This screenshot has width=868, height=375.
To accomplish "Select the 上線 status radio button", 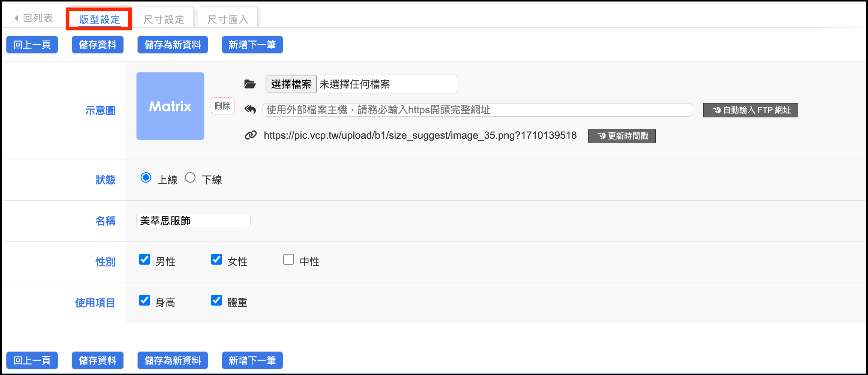I will click(x=146, y=178).
